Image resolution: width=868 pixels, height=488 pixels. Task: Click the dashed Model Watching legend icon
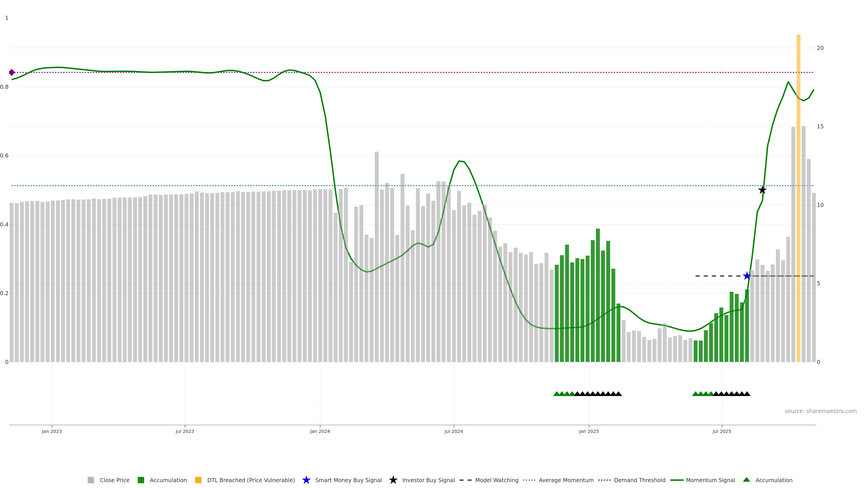465,480
